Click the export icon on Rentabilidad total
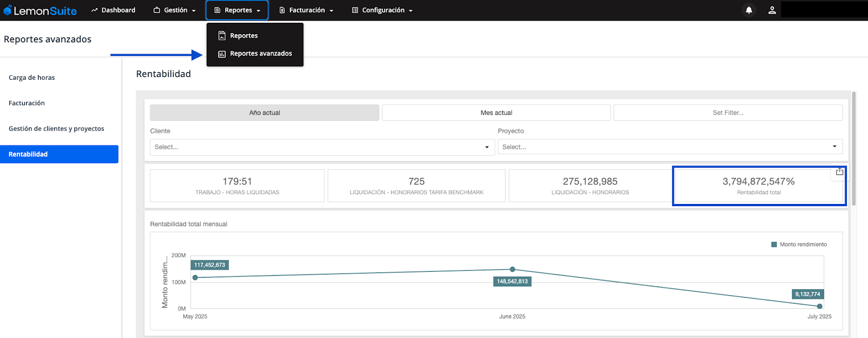868x338 pixels. pyautogui.click(x=839, y=171)
